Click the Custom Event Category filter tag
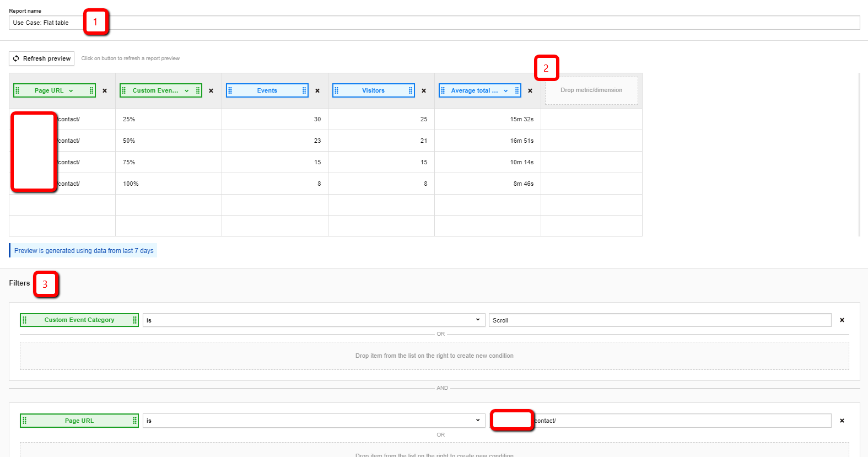 [x=79, y=320]
